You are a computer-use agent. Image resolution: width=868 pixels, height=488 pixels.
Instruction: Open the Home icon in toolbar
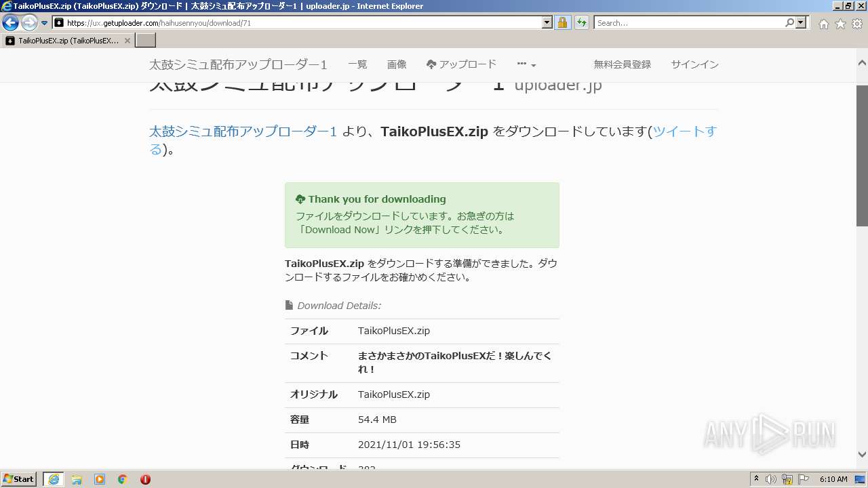tap(823, 24)
